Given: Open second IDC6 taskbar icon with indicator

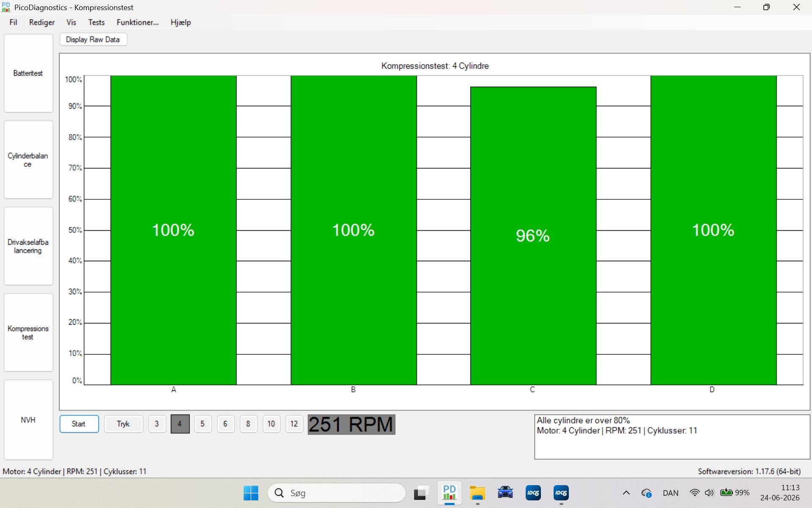Looking at the screenshot, I should [561, 493].
